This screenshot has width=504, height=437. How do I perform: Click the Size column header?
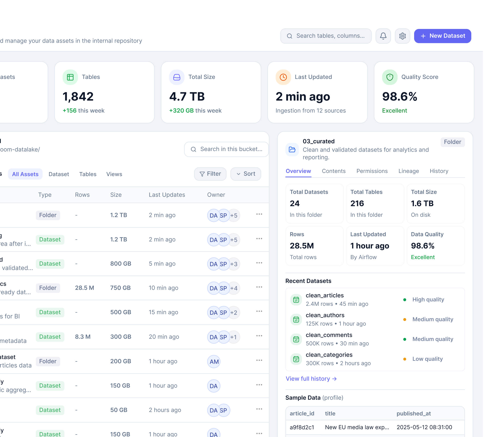pyautogui.click(x=116, y=195)
